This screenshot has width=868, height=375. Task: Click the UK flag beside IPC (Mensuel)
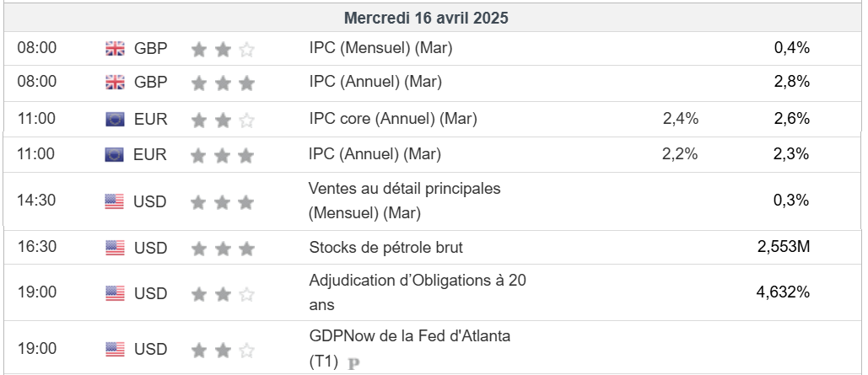pyautogui.click(x=115, y=49)
